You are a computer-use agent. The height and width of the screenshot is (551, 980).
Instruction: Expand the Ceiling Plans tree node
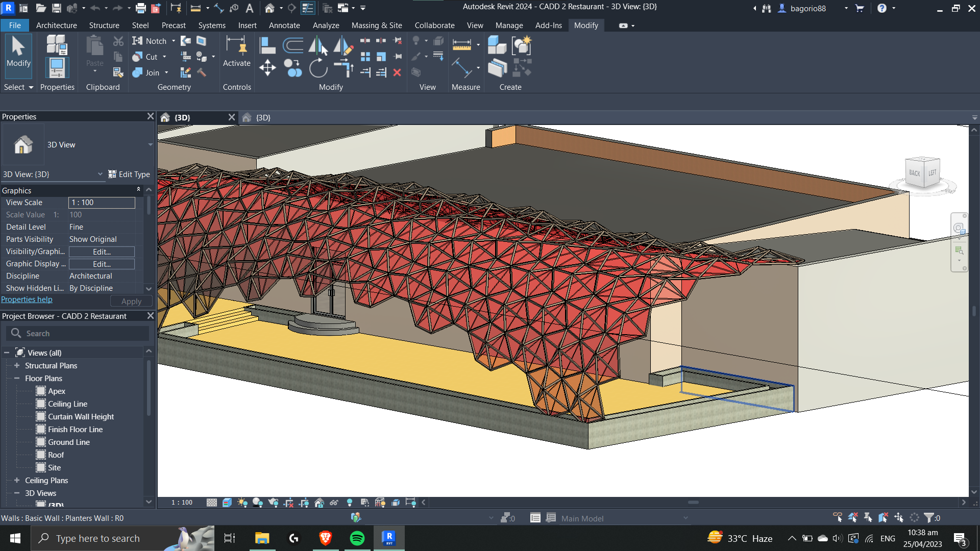(x=17, y=480)
